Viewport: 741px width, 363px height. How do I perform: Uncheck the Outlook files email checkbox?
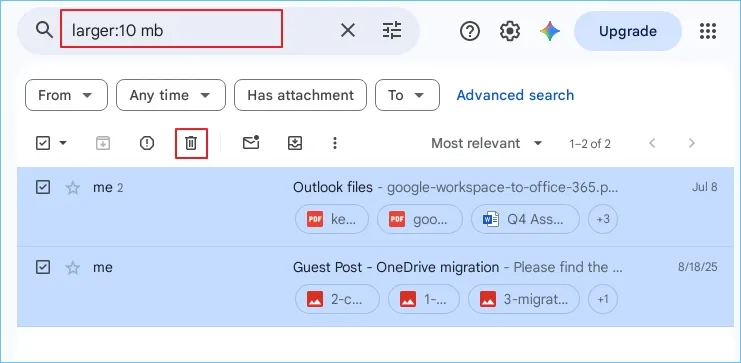coord(43,188)
